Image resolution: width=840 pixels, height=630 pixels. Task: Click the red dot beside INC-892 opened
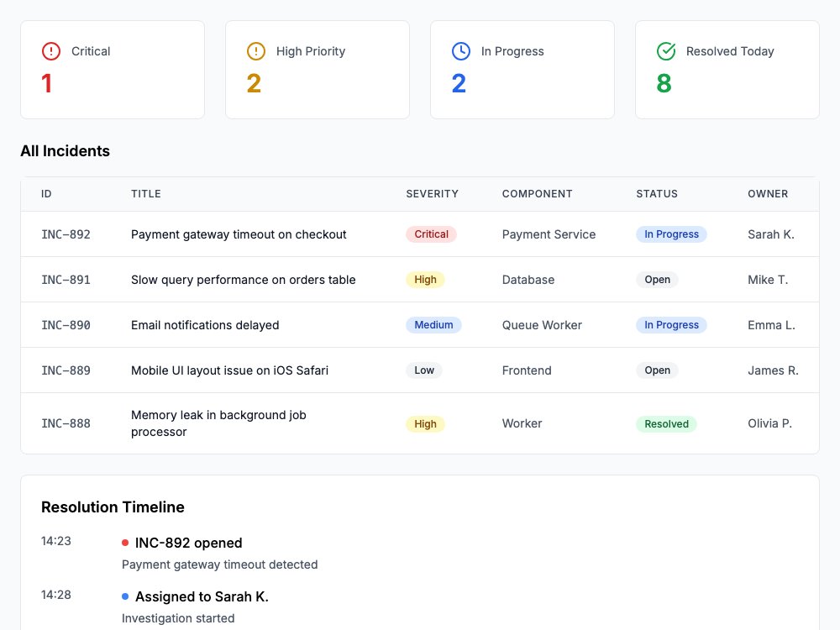[x=125, y=543]
